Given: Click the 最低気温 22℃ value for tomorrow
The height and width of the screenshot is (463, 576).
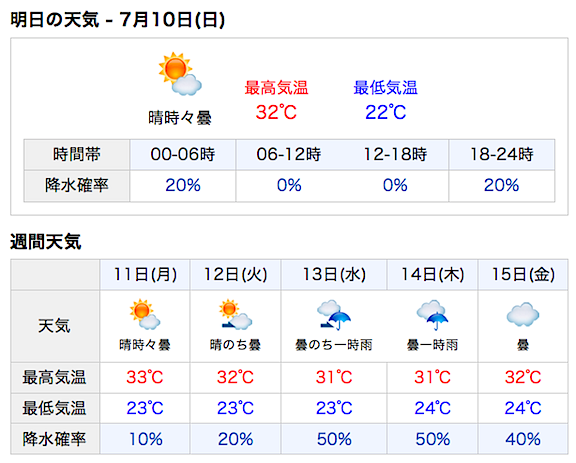Looking at the screenshot, I should click(x=385, y=112).
